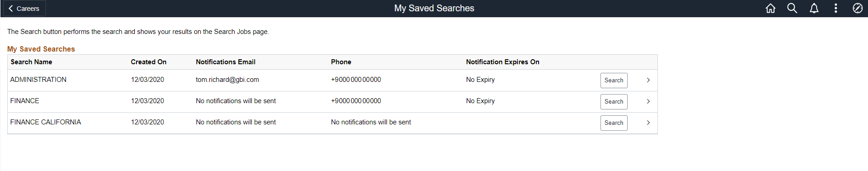Open the global search magnifier icon
The height and width of the screenshot is (171, 868).
click(792, 8)
